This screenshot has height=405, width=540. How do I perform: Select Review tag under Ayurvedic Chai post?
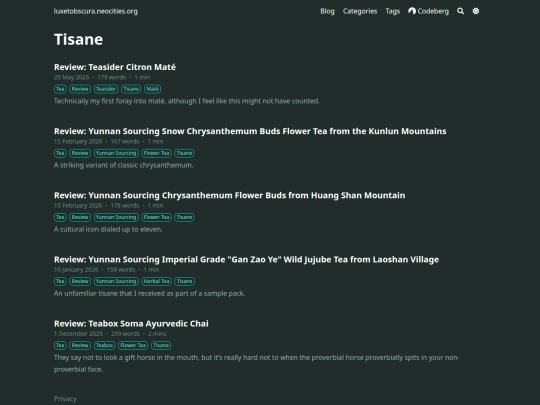click(x=80, y=345)
